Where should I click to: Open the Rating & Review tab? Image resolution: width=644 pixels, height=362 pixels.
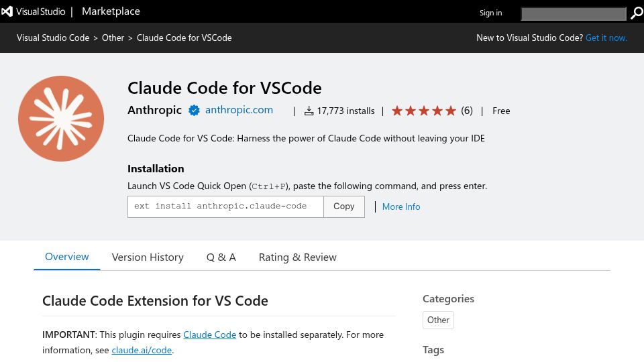pos(298,257)
